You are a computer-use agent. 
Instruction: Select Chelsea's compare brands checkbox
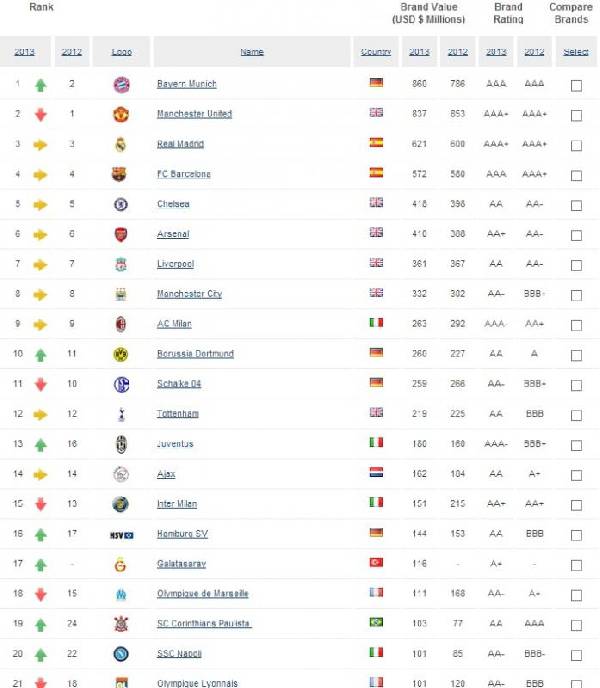(x=576, y=206)
